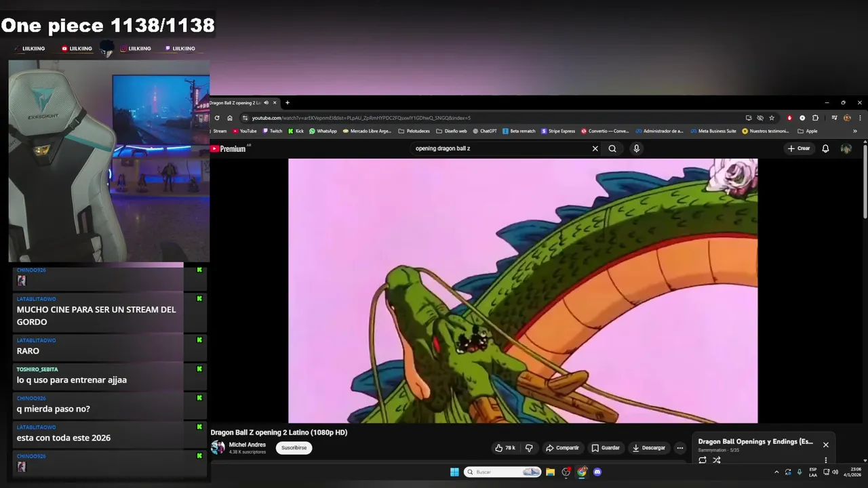
Task: Click the Compartir share button
Action: 563,448
